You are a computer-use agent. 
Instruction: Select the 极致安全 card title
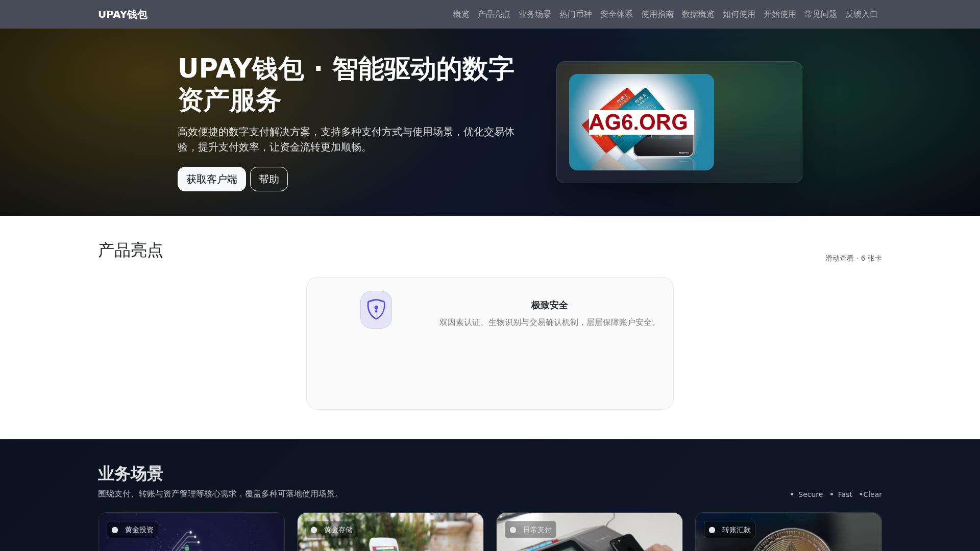[549, 305]
